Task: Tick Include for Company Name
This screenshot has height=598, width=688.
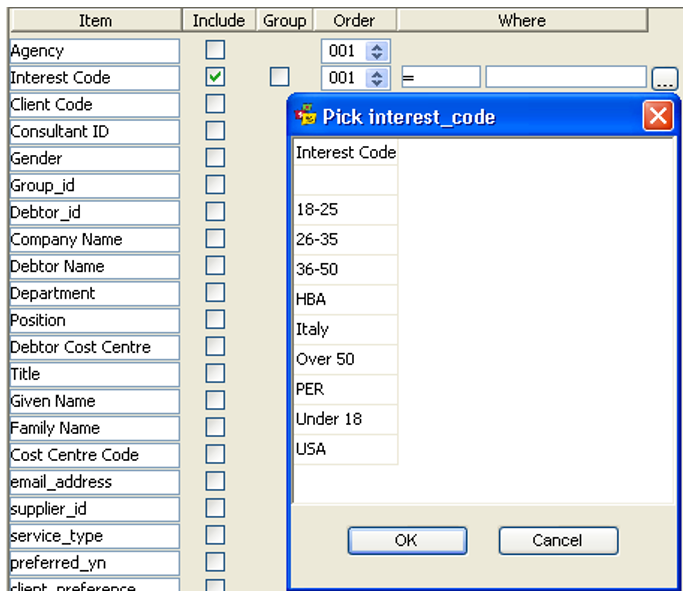Action: pos(215,239)
